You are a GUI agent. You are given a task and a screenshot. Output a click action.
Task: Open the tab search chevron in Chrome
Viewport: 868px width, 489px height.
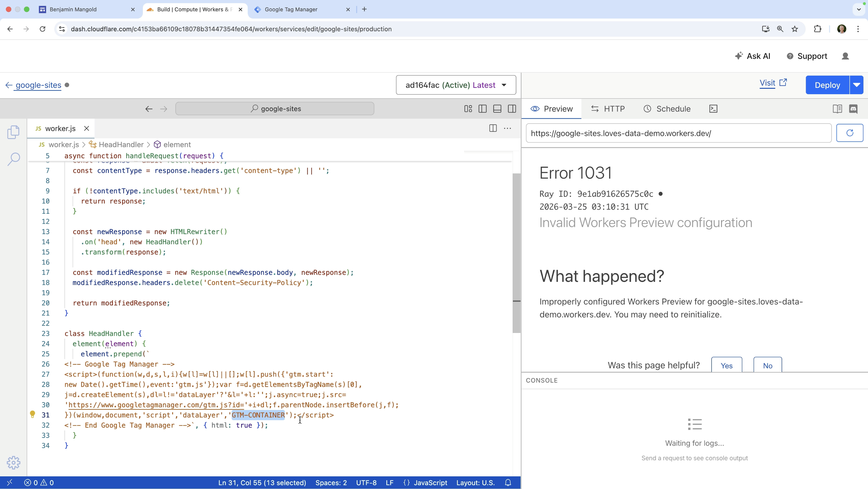(x=859, y=9)
